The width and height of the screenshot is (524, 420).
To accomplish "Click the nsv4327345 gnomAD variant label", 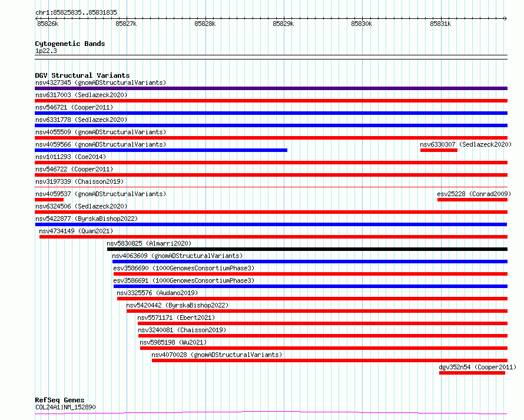I will (101, 82).
